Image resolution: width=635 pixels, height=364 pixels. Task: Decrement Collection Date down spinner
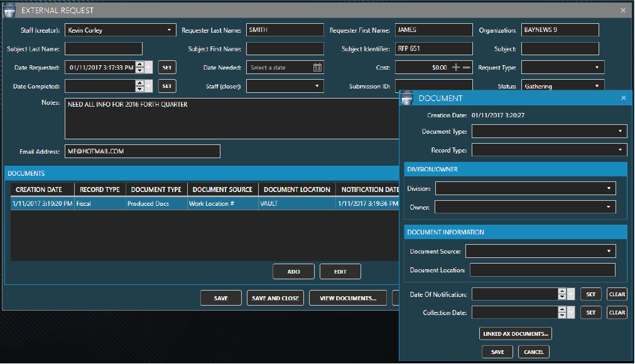[x=562, y=316]
